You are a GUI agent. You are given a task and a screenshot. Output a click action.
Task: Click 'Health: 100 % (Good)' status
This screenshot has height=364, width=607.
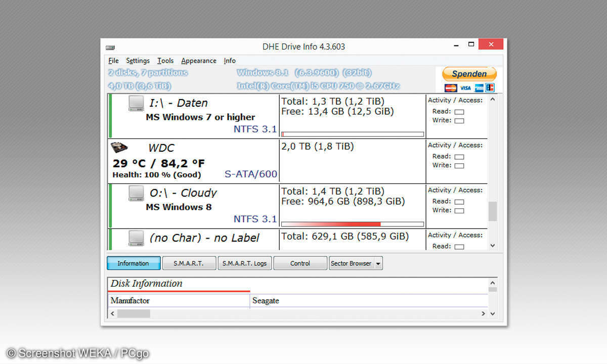pos(157,175)
